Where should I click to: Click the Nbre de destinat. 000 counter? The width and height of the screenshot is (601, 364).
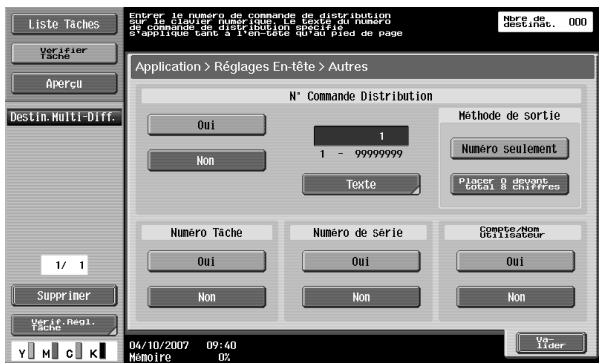(x=545, y=22)
